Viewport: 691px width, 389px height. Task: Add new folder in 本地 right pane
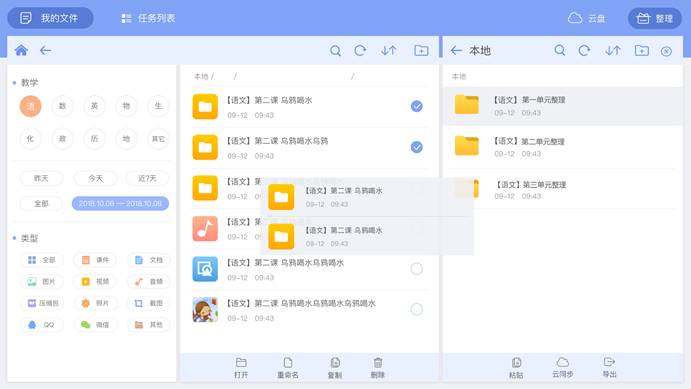[x=642, y=51]
